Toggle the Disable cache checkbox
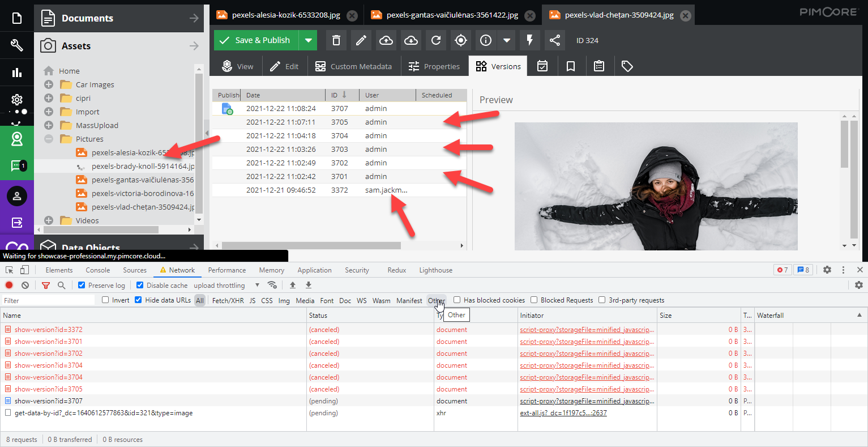This screenshot has height=447, width=868. click(140, 285)
